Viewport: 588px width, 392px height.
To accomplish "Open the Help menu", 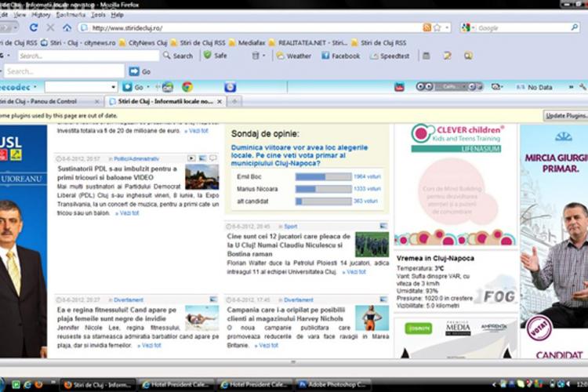I will pyautogui.click(x=117, y=15).
